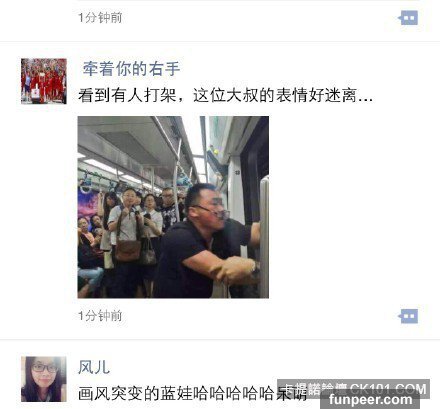Open the username 风儿
Viewport: 440px width, 409px height.
(94, 367)
